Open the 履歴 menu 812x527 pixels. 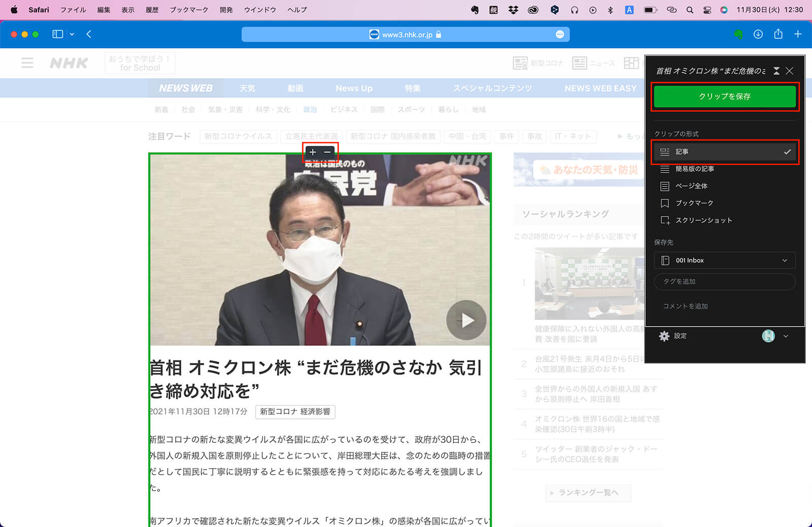152,10
